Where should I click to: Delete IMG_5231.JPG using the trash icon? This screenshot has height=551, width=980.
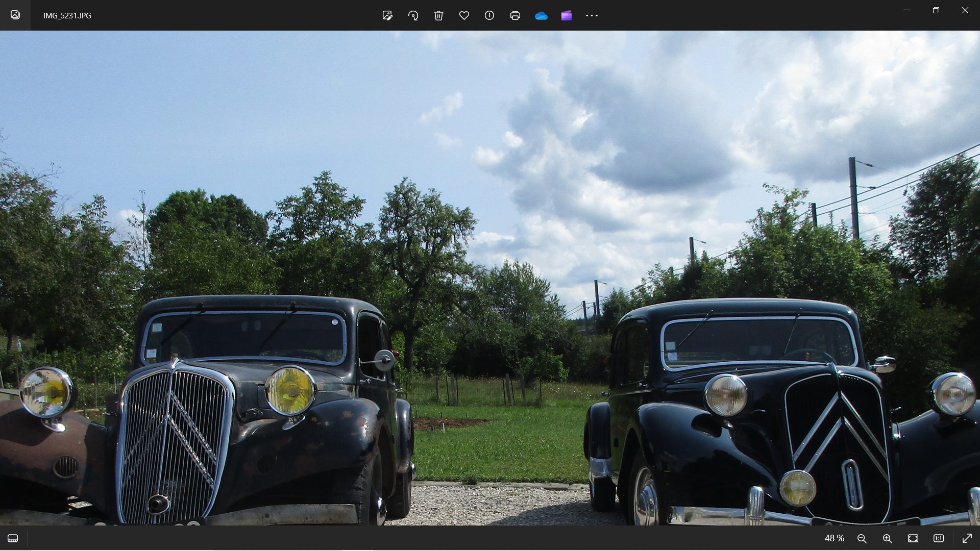click(x=438, y=15)
